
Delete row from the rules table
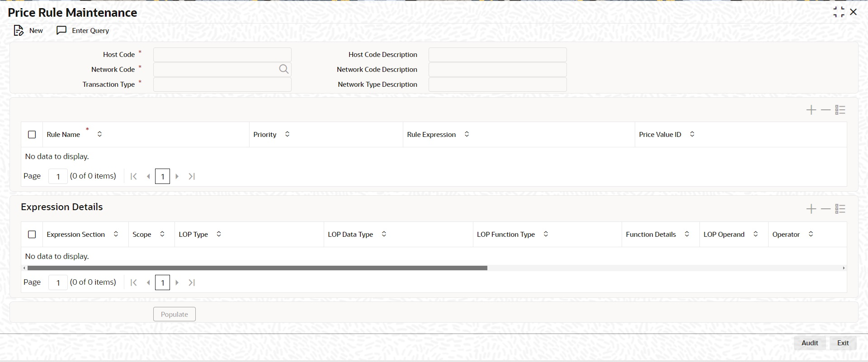[826, 110]
